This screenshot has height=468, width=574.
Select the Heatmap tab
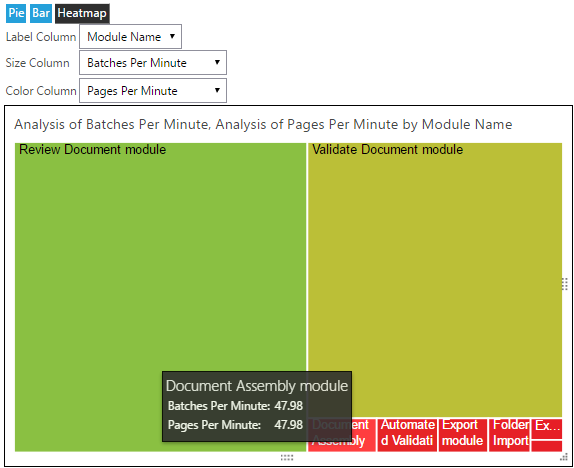(82, 13)
